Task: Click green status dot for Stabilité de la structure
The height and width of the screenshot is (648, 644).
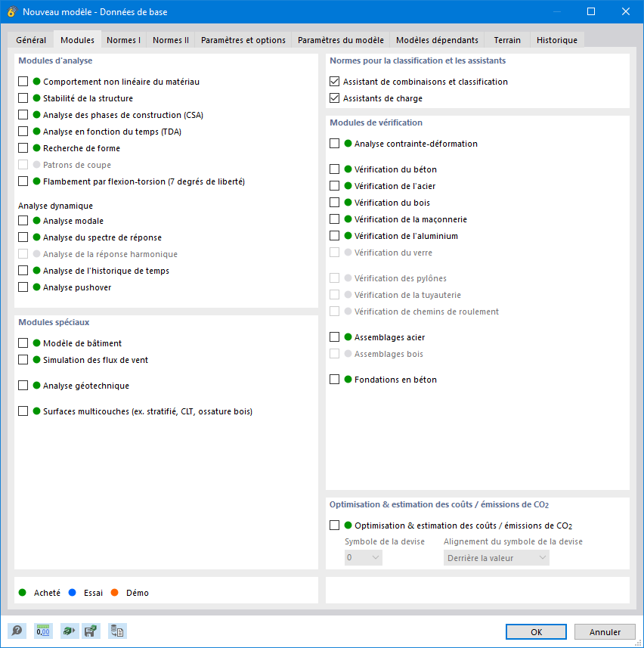Action: [36, 98]
